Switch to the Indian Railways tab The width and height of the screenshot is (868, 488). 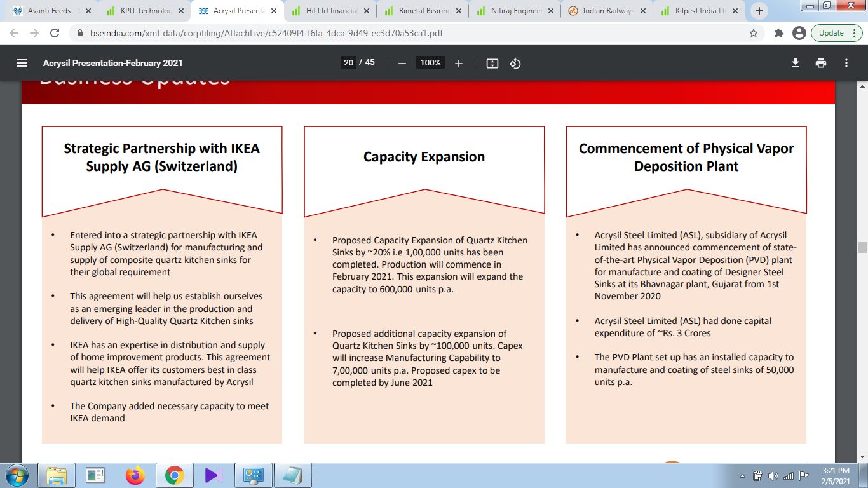click(x=608, y=11)
